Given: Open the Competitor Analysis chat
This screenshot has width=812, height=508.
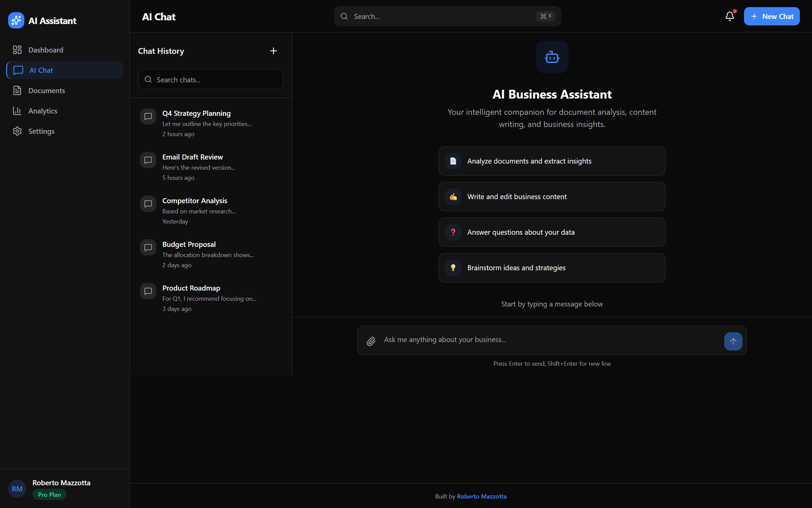Looking at the screenshot, I should click(210, 211).
